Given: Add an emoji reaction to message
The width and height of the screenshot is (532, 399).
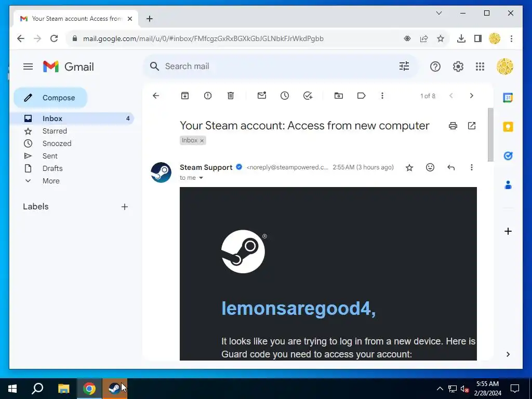Looking at the screenshot, I should [430, 167].
